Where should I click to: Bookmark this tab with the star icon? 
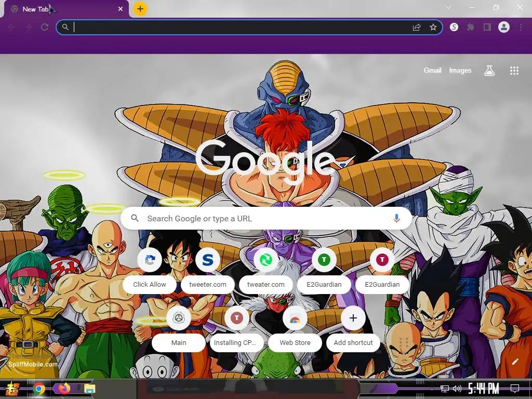pyautogui.click(x=433, y=27)
